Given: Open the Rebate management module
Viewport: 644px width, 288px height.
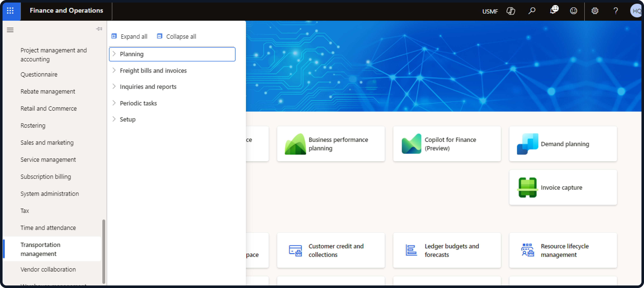Looking at the screenshot, I should (x=47, y=91).
